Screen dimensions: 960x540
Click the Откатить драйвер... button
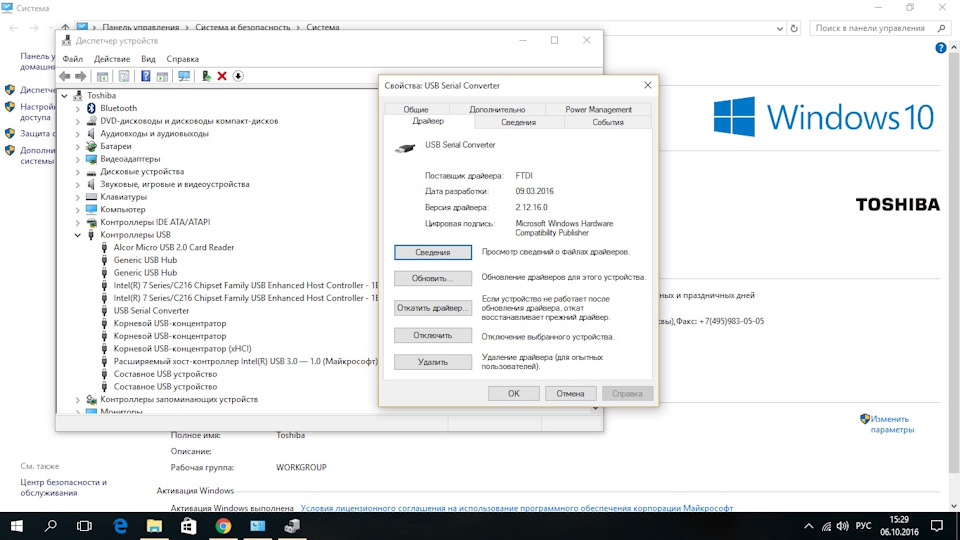433,308
